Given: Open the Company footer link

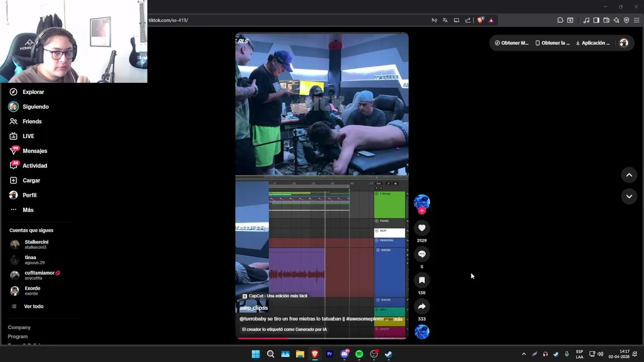Looking at the screenshot, I should pos(19,327).
